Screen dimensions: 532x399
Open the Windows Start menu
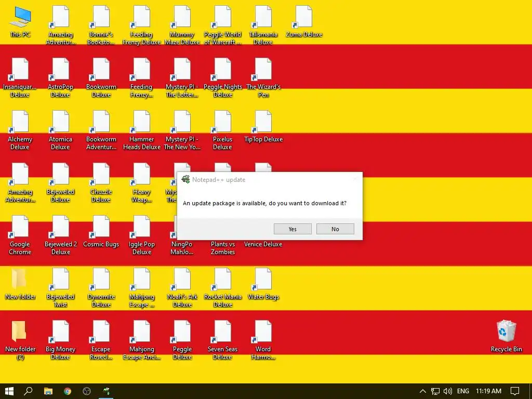click(x=9, y=391)
